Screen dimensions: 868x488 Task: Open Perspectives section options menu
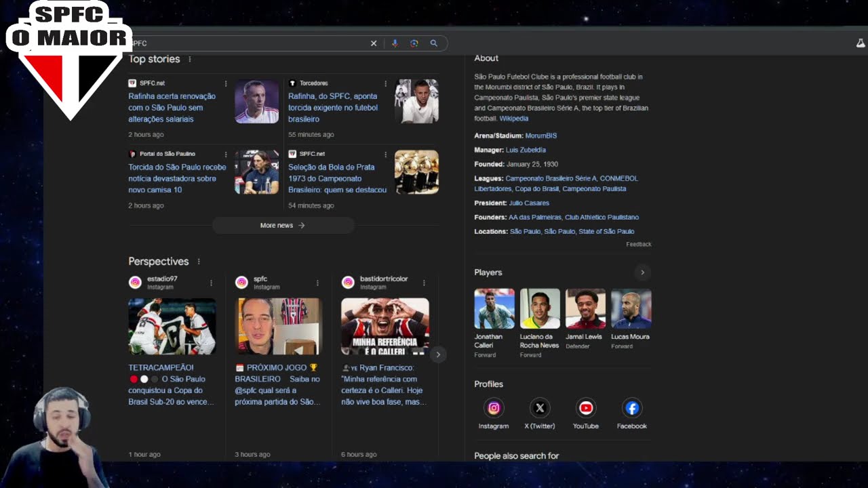199,262
